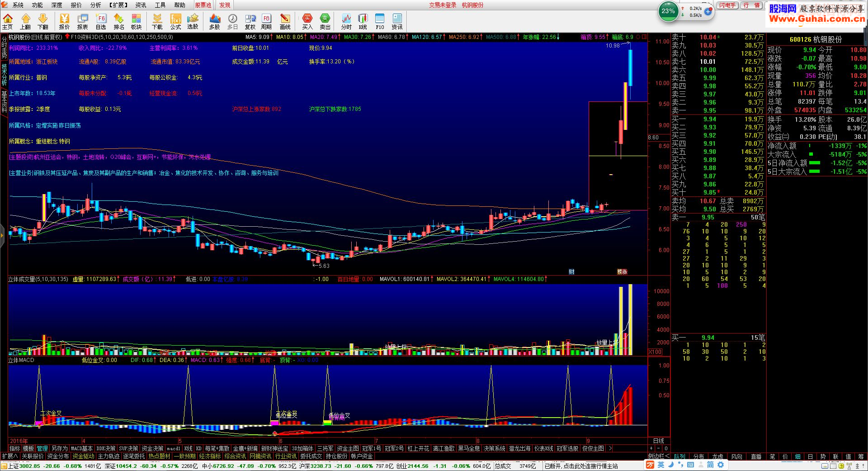Select the 资金决策 indicator tab

pos(153,448)
